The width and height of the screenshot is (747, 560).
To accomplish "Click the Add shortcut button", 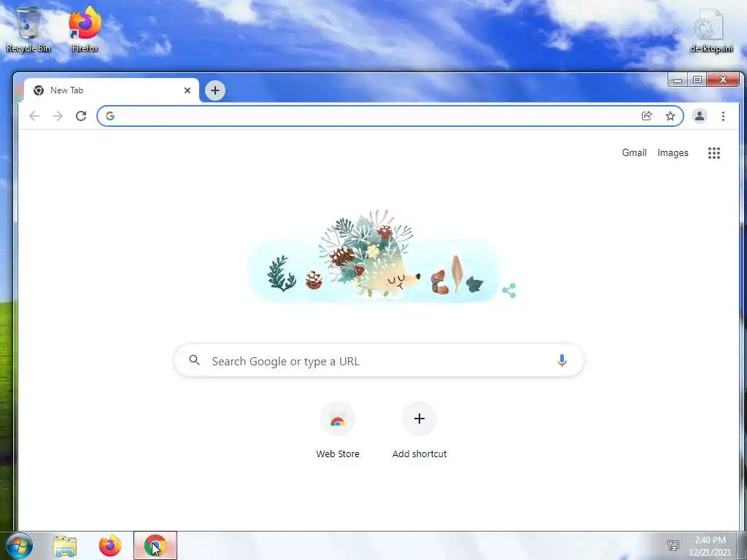I will (419, 431).
